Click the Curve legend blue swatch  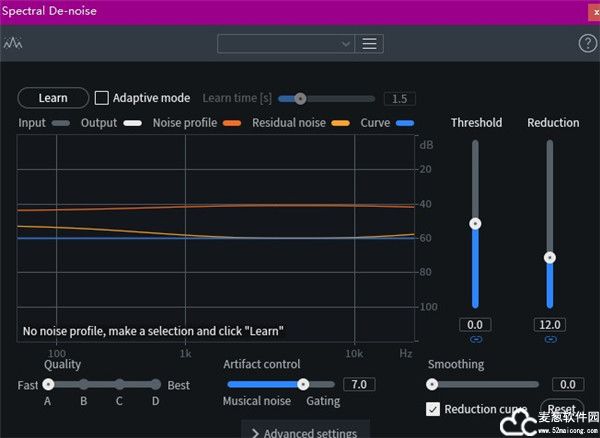(x=405, y=123)
